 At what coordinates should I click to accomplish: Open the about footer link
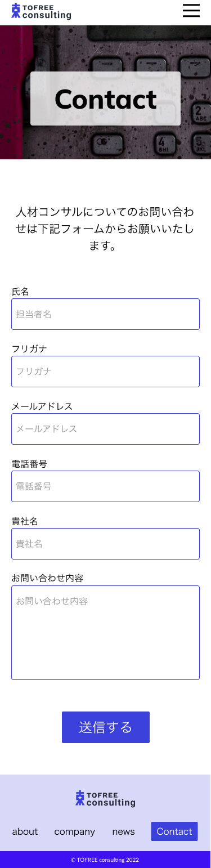click(x=25, y=831)
